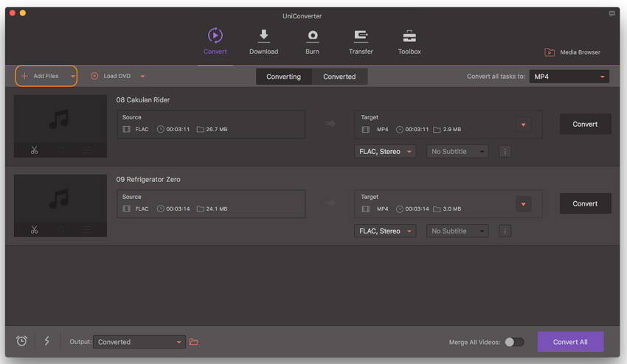This screenshot has width=627, height=364.
Task: Click the Convert All button
Action: coord(570,342)
